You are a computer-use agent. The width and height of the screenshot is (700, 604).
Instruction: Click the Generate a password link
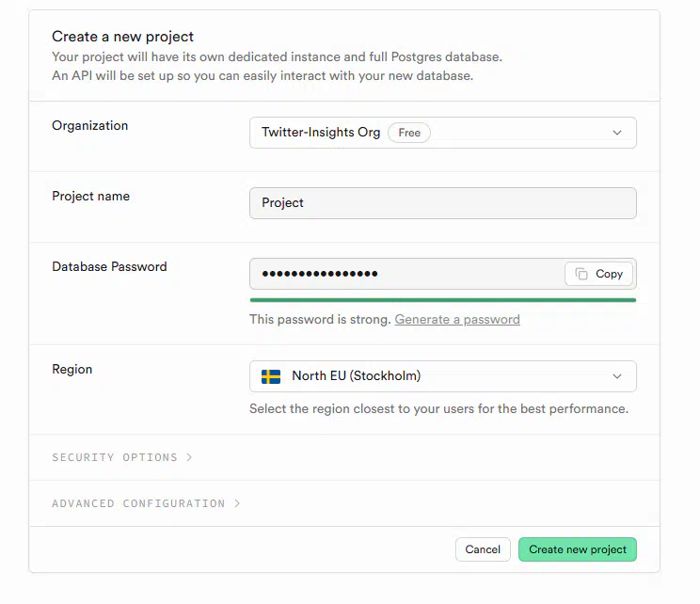[457, 320]
